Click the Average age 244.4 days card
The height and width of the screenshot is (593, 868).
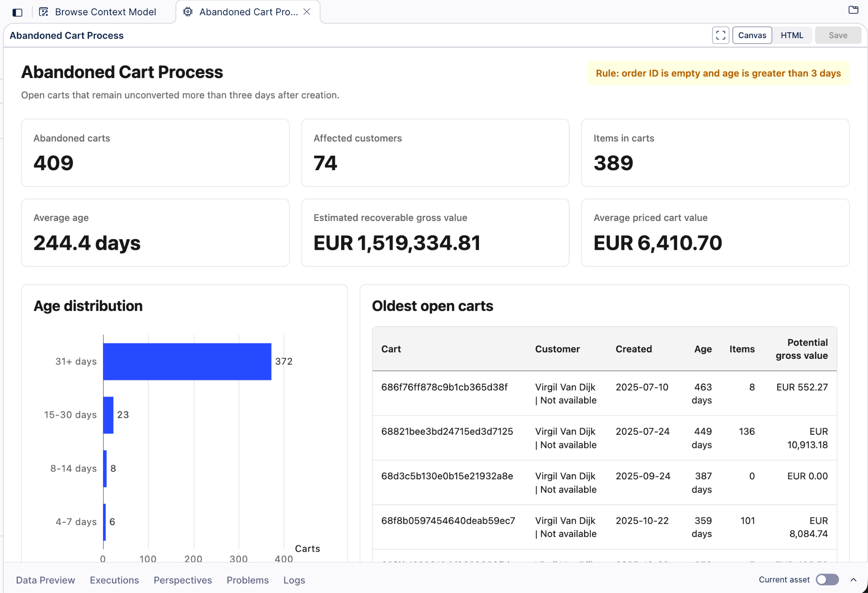(x=155, y=232)
